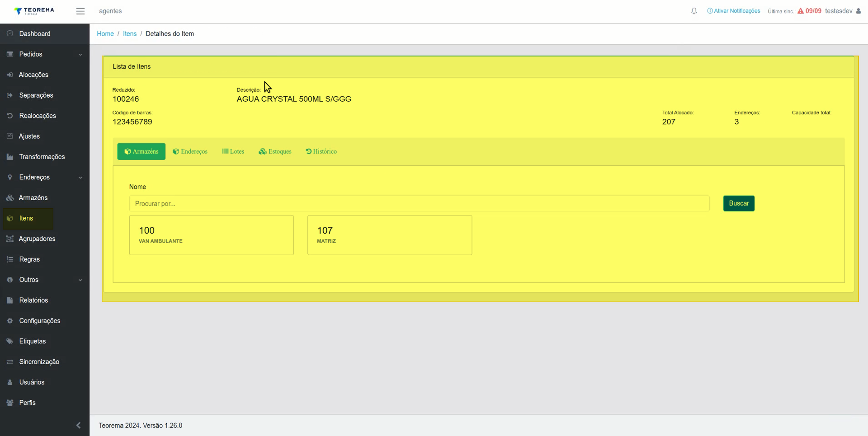The width and height of the screenshot is (868, 436).
Task: Click the Total Alocado value 207
Action: pyautogui.click(x=669, y=122)
